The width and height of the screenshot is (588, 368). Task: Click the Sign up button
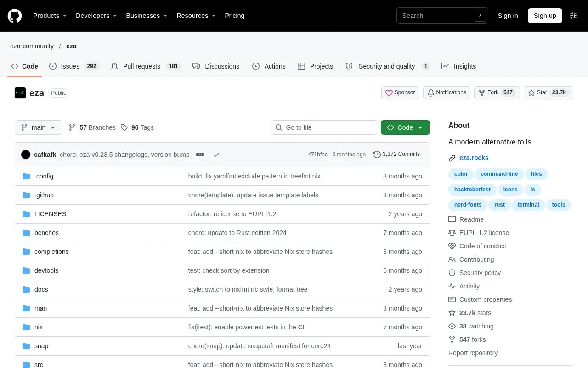point(545,16)
